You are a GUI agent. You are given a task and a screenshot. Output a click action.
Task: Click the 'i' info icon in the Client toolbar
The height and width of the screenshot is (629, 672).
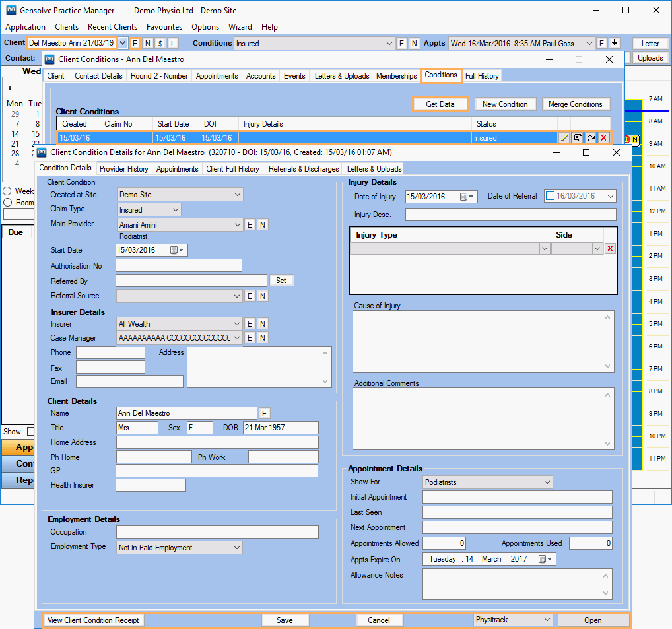tap(172, 44)
